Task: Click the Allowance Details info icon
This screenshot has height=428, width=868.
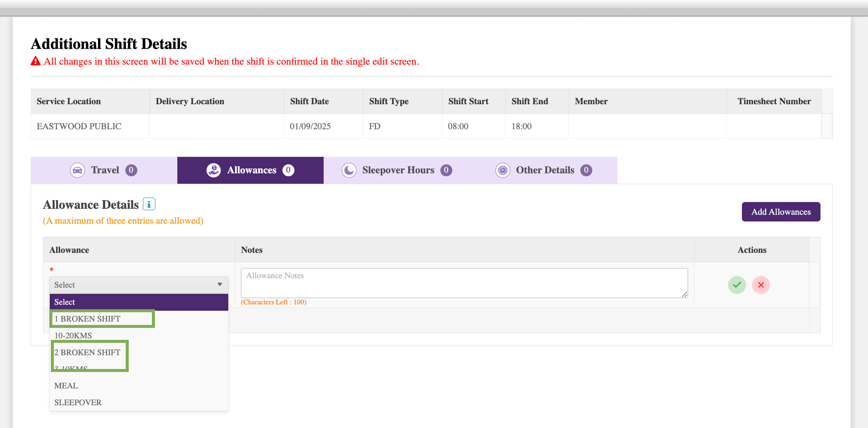Action: pos(149,204)
